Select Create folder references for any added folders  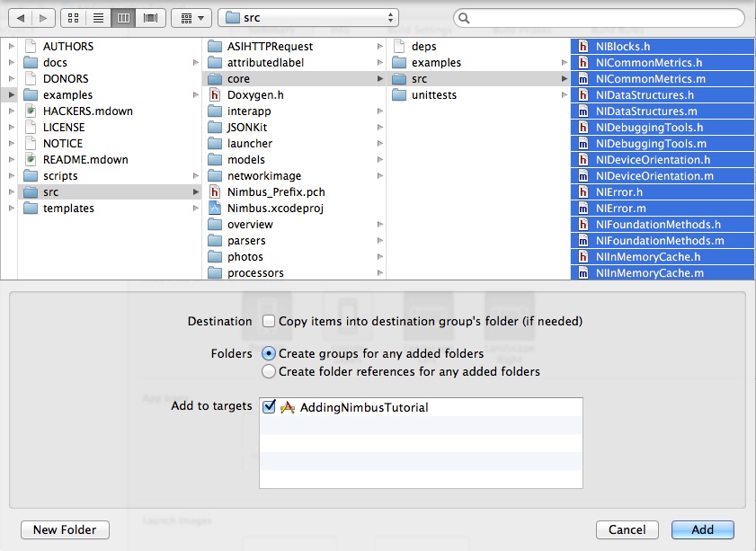click(x=268, y=371)
